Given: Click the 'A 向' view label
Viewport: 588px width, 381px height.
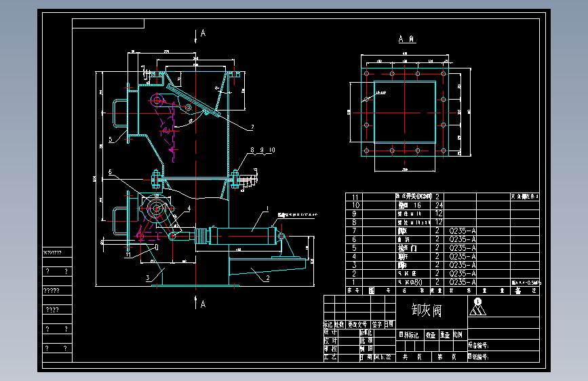Looking at the screenshot, I should [407, 39].
